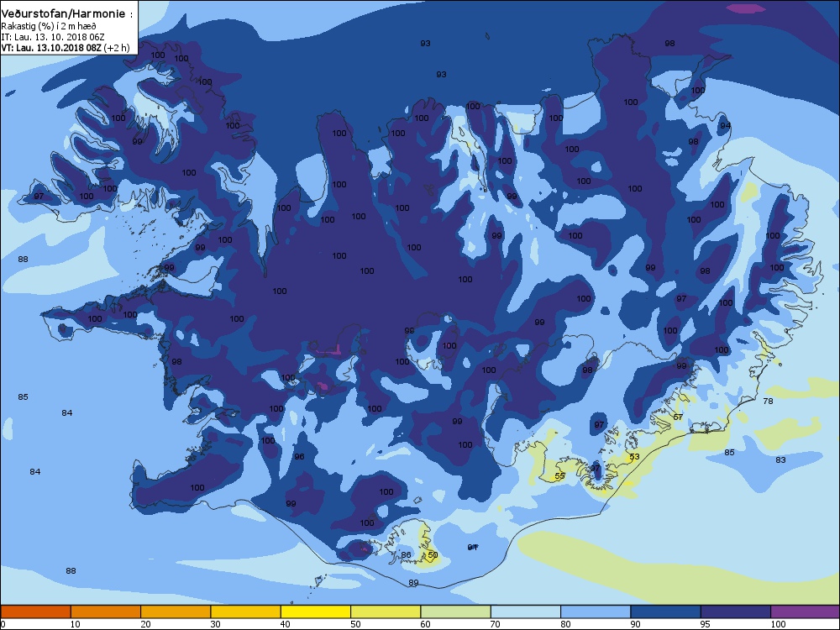Click the value 53 in the yellow southeast area
Viewport: 840px width, 630px height.
(x=634, y=457)
